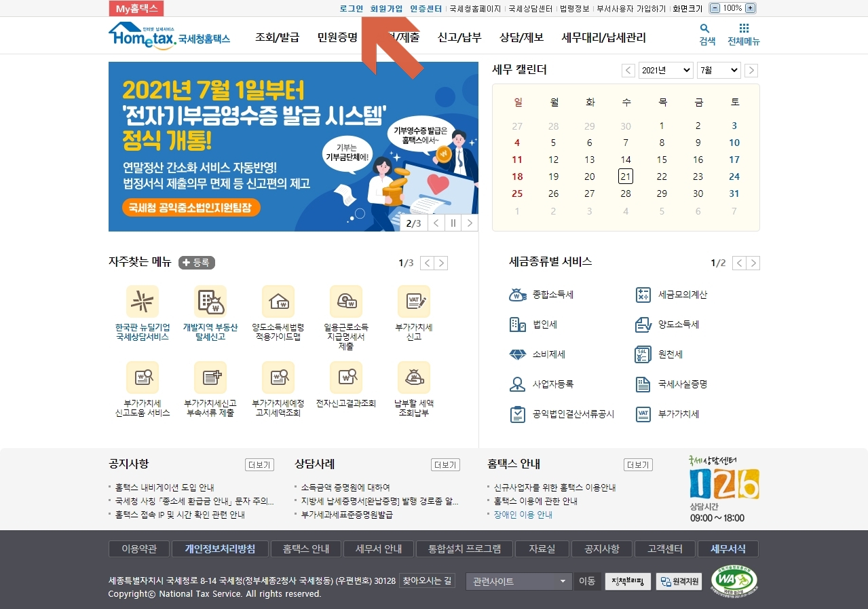Click the WA web accessibility mark
868x609 pixels.
pos(734,580)
